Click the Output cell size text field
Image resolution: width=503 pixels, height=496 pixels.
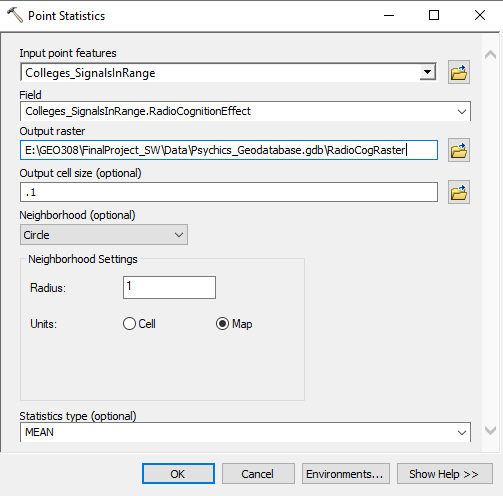(229, 192)
